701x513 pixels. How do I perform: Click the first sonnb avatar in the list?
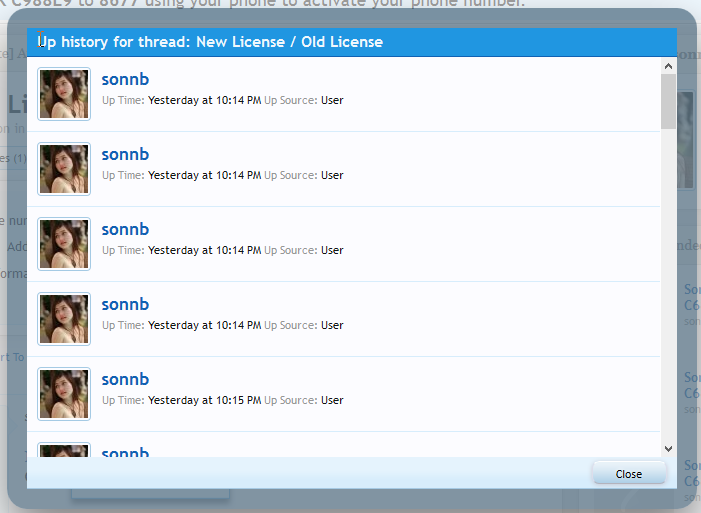click(x=64, y=94)
